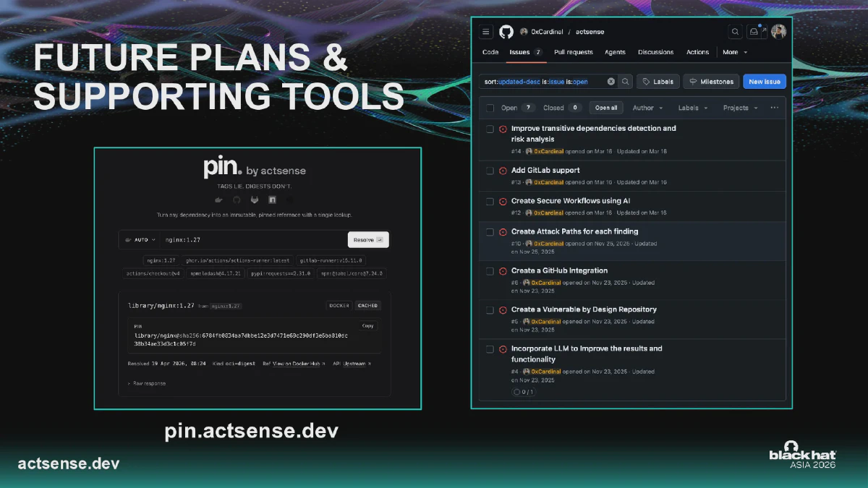Open issue 'Create a GitHub Integration'
868x488 pixels.
point(559,271)
